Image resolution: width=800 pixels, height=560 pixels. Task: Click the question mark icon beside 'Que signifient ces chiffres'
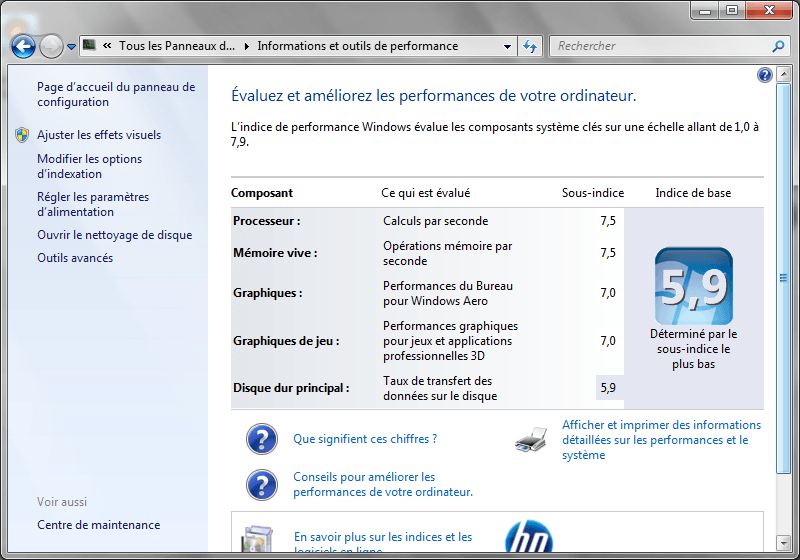(x=261, y=439)
